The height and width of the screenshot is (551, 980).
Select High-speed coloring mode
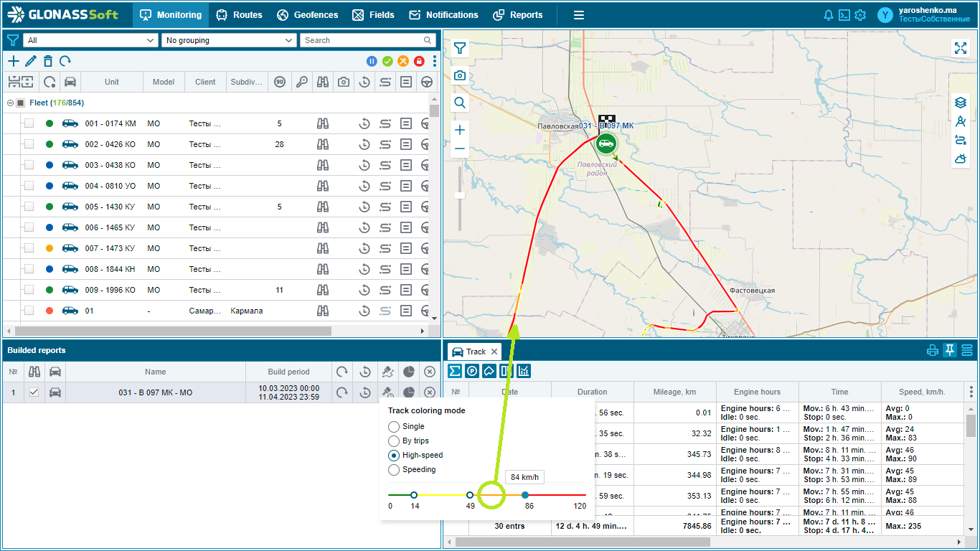[393, 456]
